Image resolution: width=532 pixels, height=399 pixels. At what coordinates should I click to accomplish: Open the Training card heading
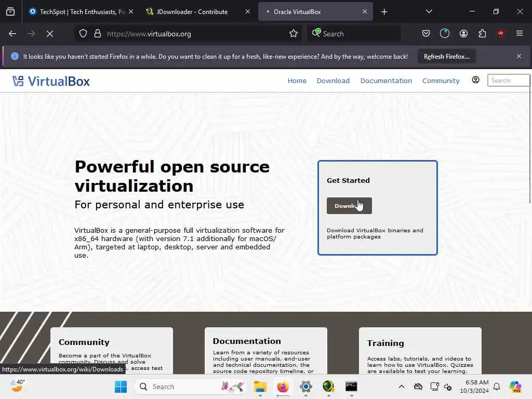(385, 343)
